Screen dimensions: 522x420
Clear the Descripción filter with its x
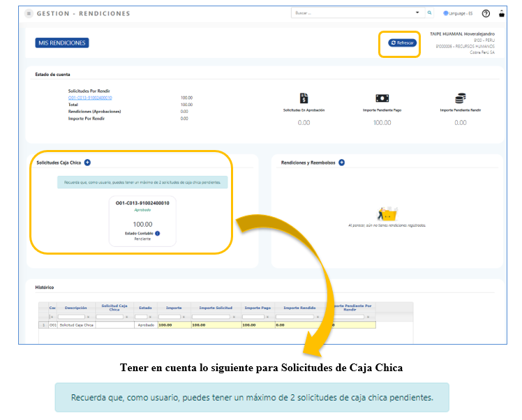[x=88, y=317]
